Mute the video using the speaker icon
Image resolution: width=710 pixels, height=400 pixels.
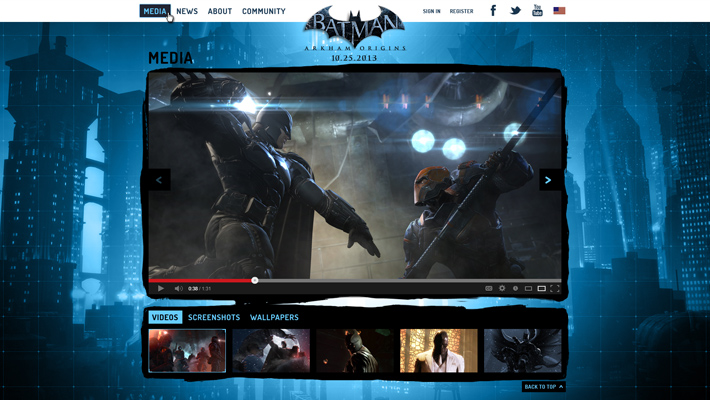(178, 289)
